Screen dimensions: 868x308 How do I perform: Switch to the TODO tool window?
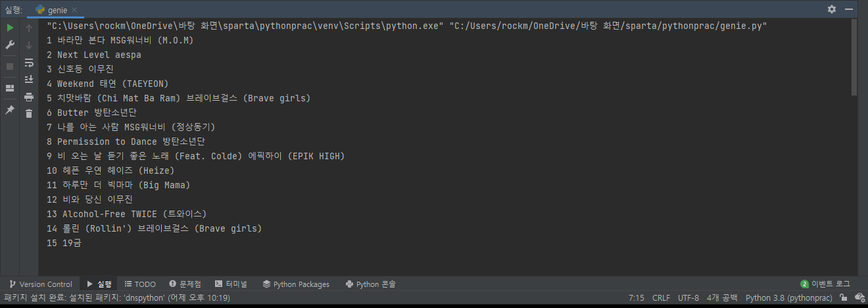point(140,284)
